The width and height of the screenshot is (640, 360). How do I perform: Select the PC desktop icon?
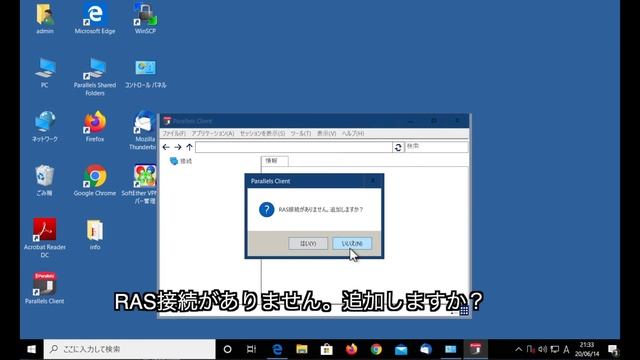(x=44, y=73)
